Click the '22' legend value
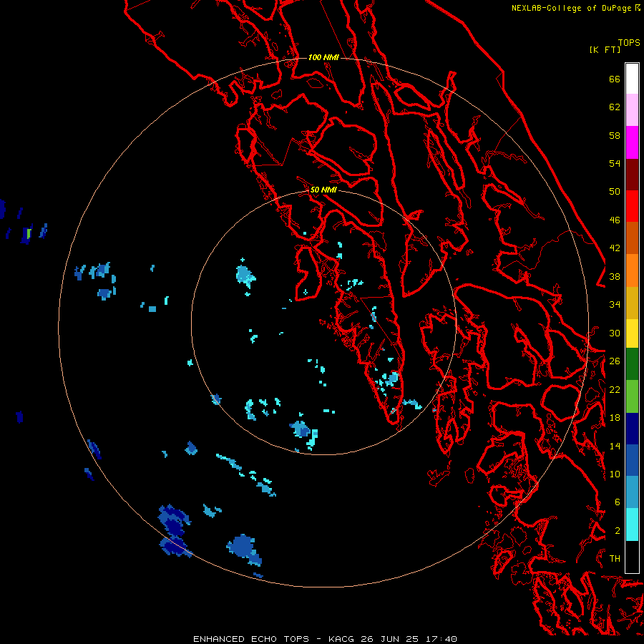The height and width of the screenshot is (644, 644). pos(615,389)
